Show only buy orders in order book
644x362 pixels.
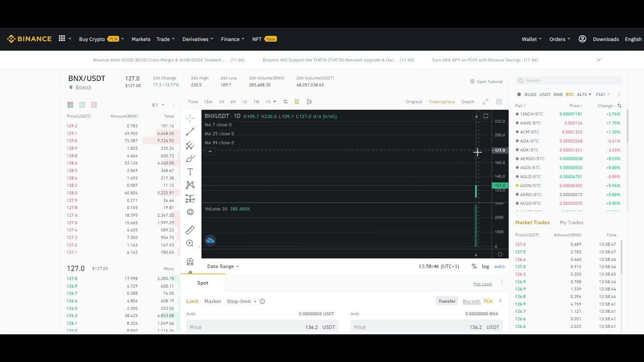coord(82,105)
